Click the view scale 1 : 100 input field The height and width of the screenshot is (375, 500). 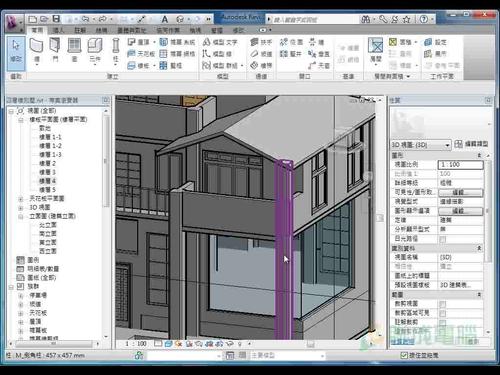pos(460,165)
